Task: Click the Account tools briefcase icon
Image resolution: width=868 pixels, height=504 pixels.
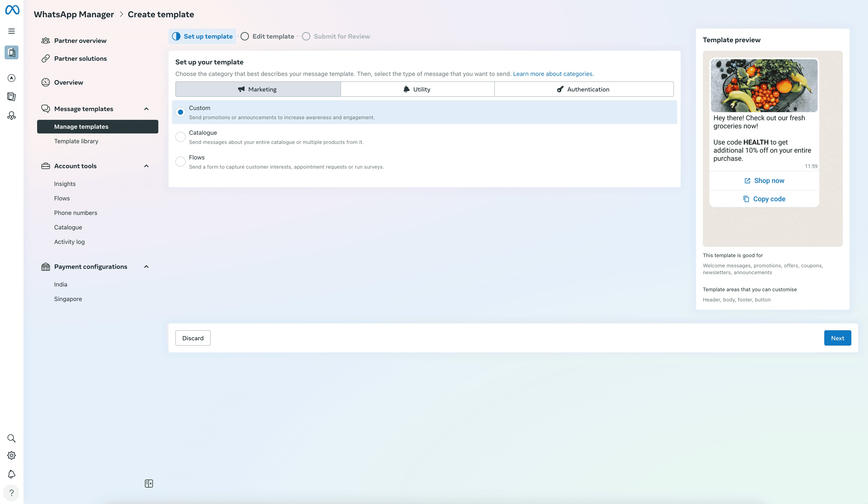Action: coord(45,166)
